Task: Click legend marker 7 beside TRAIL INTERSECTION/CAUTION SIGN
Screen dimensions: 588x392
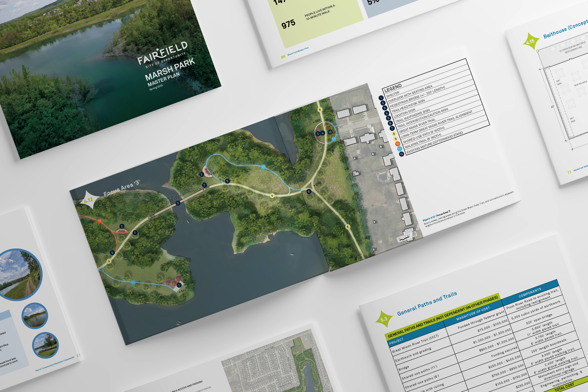Action: pos(392,128)
